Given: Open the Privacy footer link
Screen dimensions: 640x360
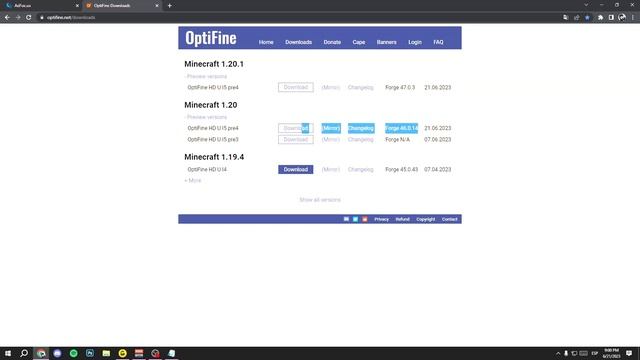Looking at the screenshot, I should [381, 219].
